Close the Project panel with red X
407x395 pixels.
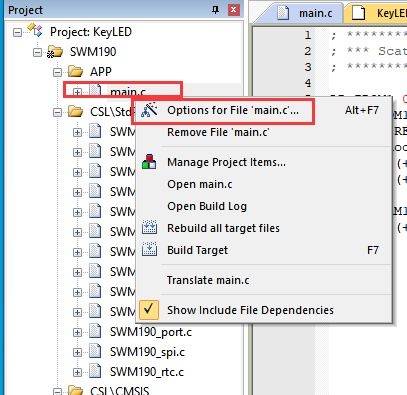pyautogui.click(x=234, y=10)
